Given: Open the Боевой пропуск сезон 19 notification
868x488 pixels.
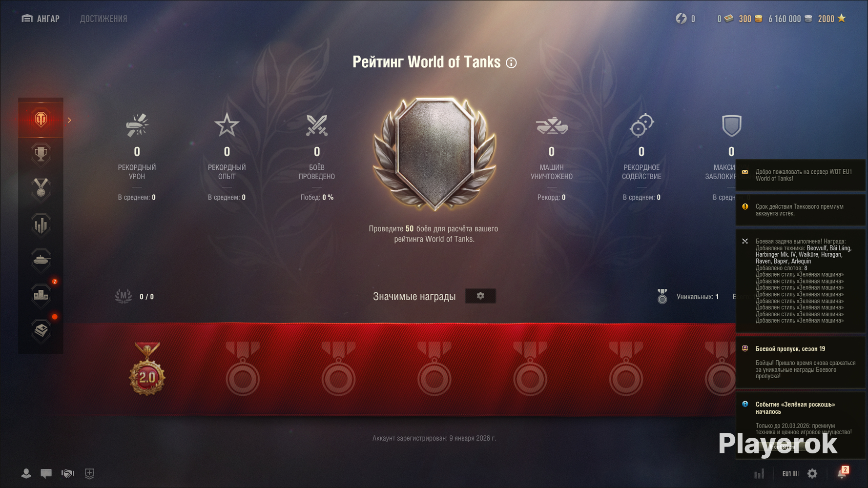Looking at the screenshot, I should click(800, 362).
